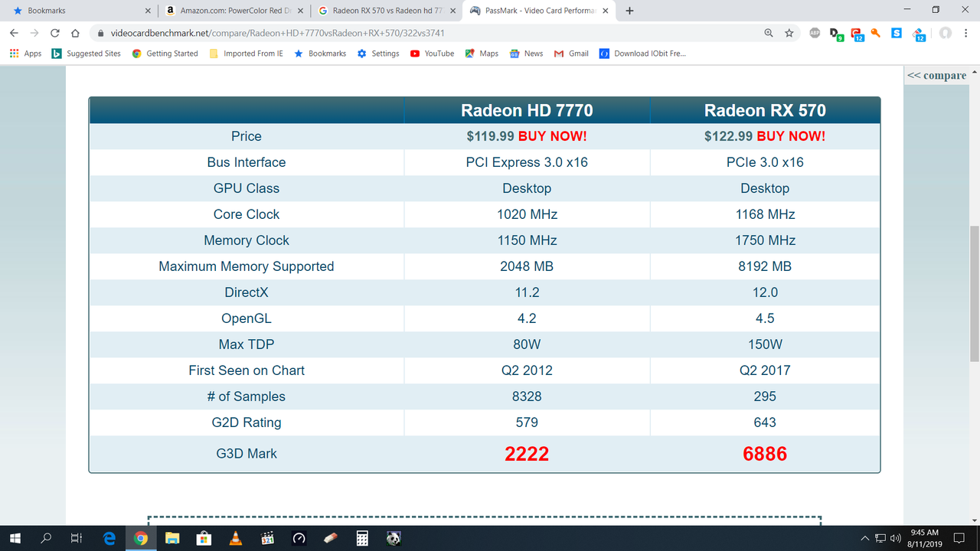The image size is (980, 551).
Task: Open the panda app on taskbar
Action: click(394, 538)
